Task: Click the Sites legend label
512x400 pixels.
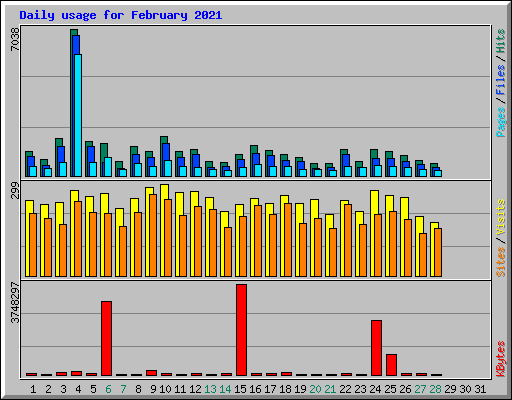Action: point(501,262)
